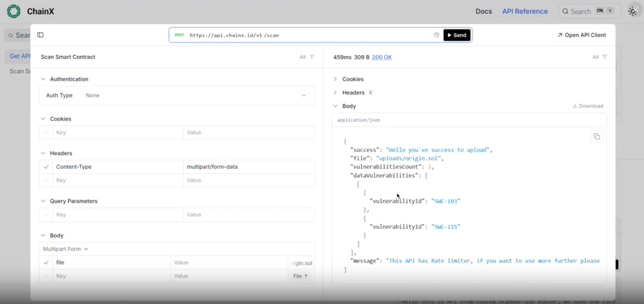The height and width of the screenshot is (304, 644).
Task: Click the file row Value input
Action: point(229,262)
